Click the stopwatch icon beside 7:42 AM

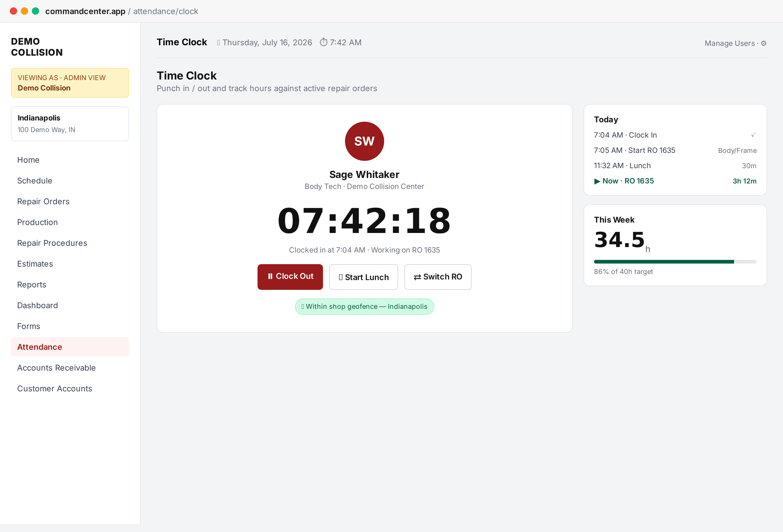323,42
